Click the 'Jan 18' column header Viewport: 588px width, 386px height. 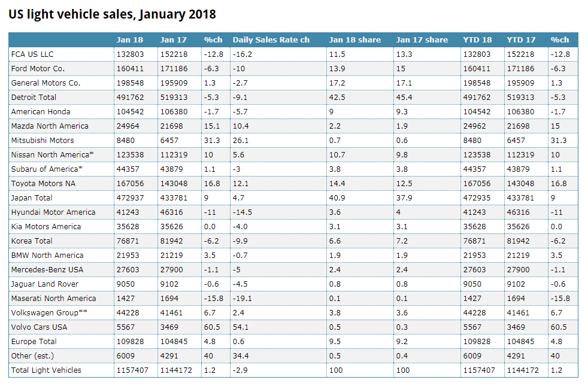130,39
